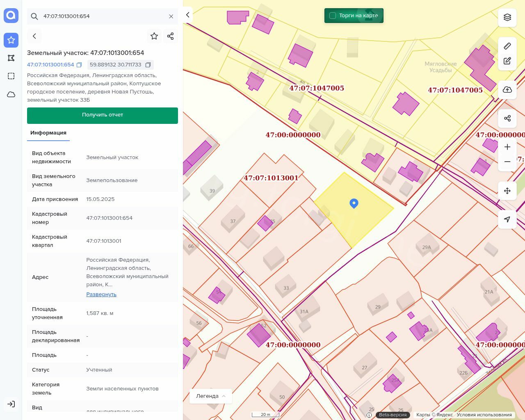Image resolution: width=525 pixels, height=420 pixels.
Task: Switch to the Информация tab
Action: click(x=48, y=133)
